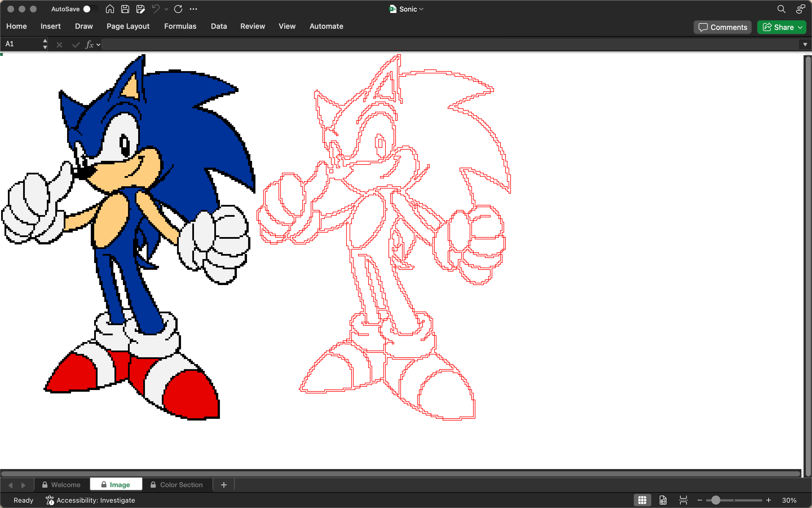812x508 pixels.
Task: Add a new sheet with plus button
Action: click(224, 485)
